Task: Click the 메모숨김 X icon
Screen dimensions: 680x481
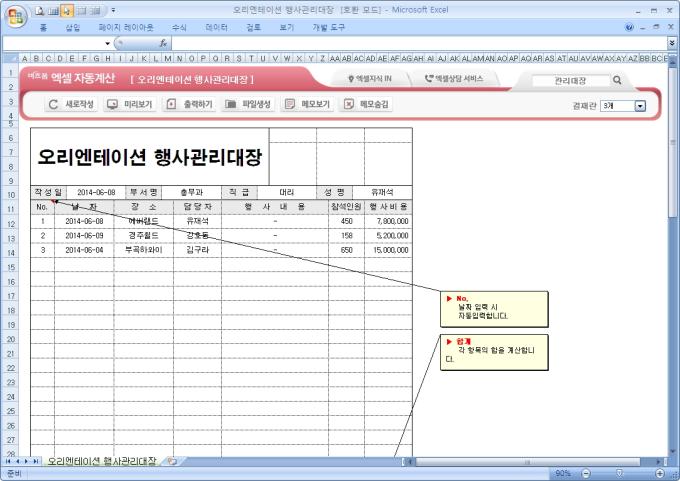Action: tap(349, 105)
